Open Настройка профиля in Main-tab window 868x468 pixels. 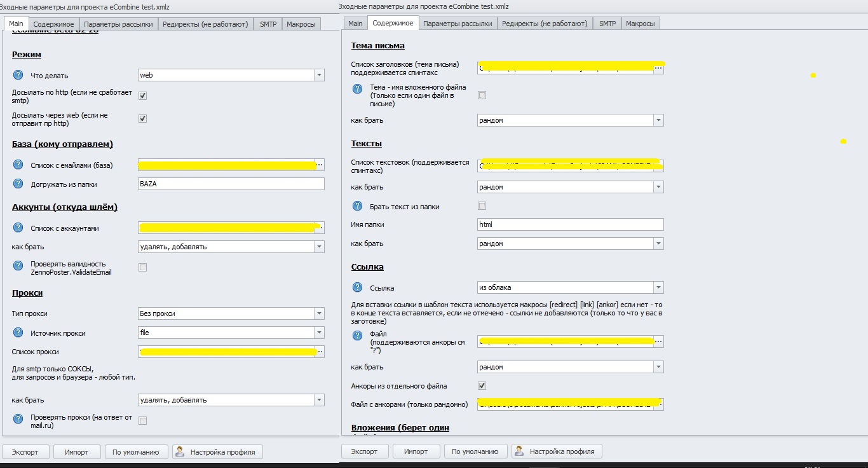(217, 452)
